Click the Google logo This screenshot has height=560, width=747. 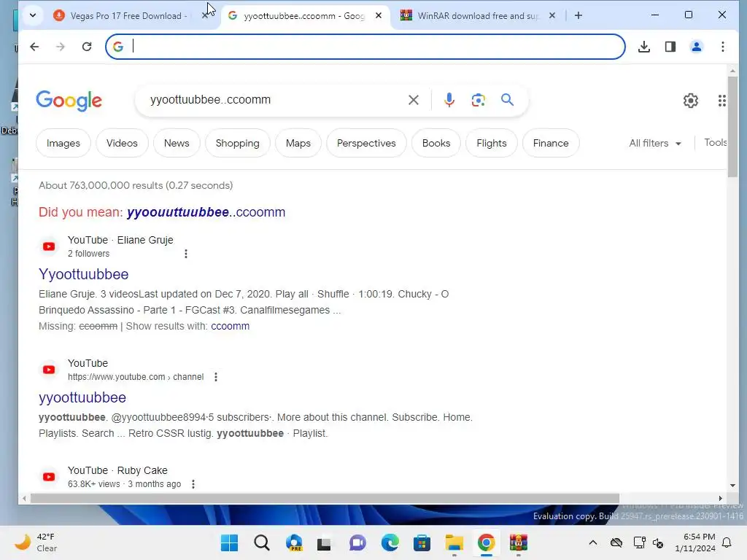coord(69,101)
